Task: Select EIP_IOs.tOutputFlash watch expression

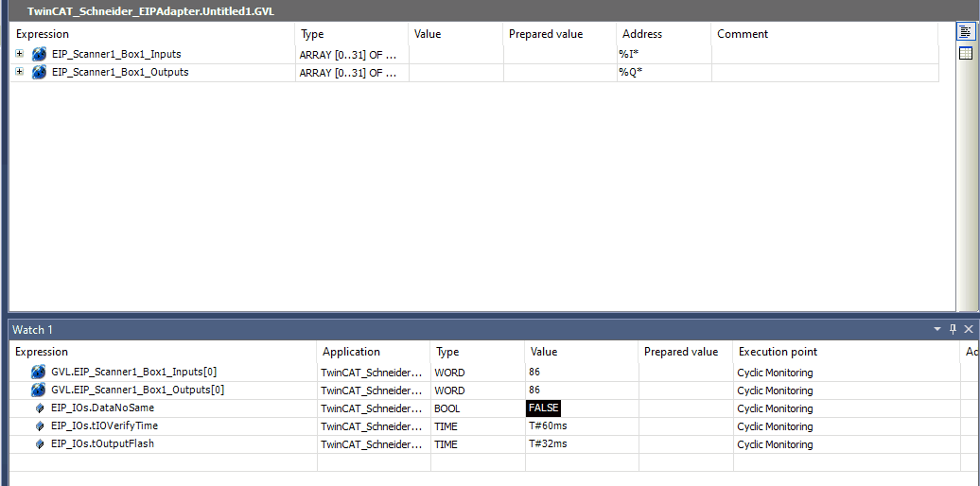Action: [102, 444]
